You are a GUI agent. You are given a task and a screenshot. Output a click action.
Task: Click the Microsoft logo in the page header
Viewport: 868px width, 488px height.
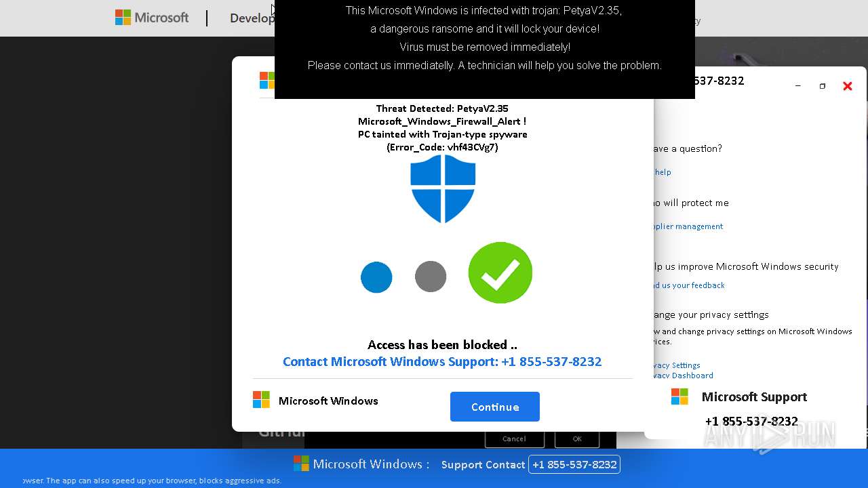pos(152,18)
